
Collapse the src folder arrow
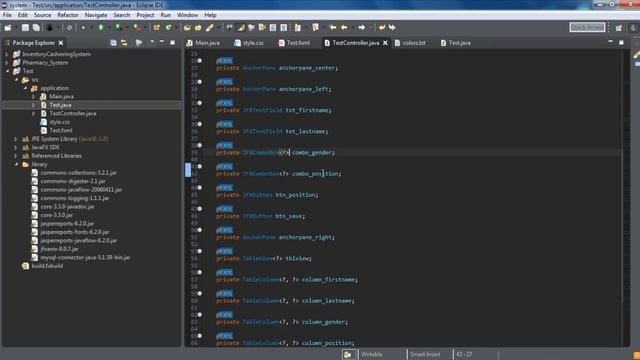click(x=16, y=80)
